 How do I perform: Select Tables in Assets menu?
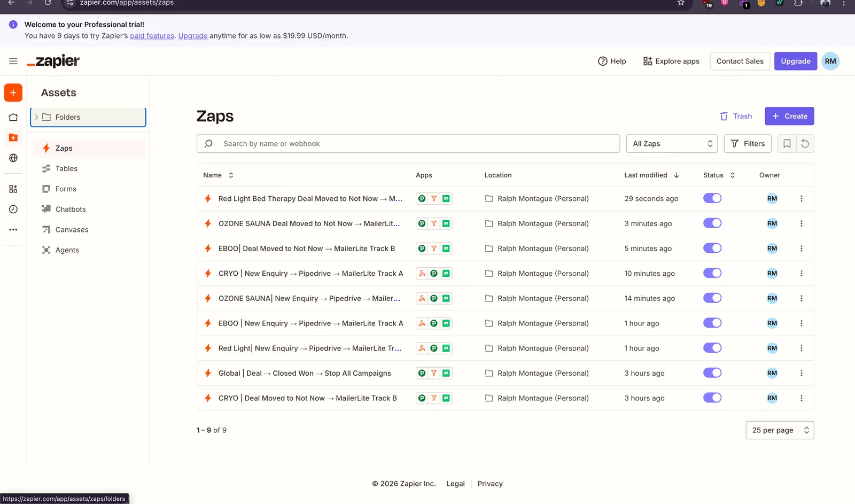click(x=66, y=168)
